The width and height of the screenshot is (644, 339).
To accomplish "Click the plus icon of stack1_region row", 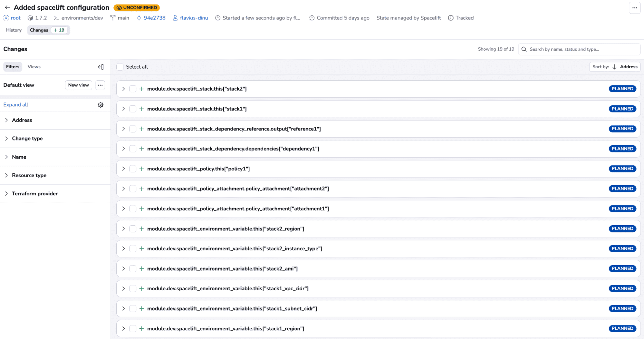I will pos(141,329).
